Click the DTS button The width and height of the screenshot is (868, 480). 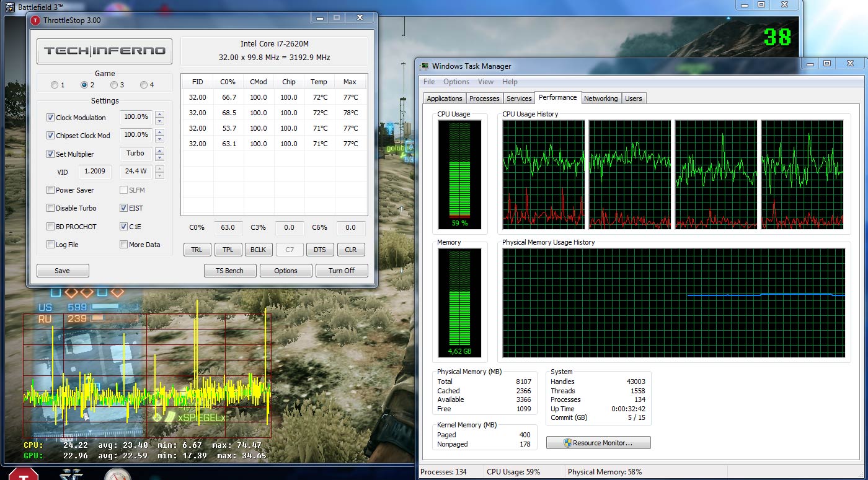319,250
